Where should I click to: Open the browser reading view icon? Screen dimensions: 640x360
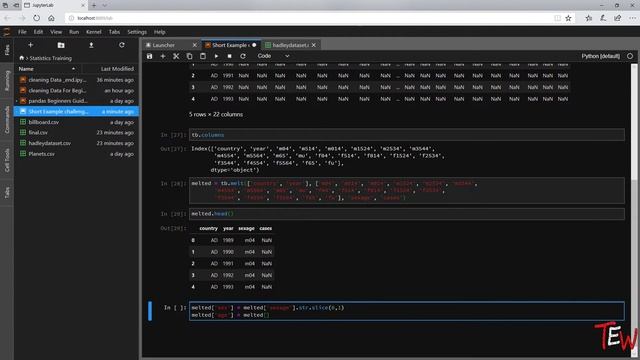pos(557,18)
